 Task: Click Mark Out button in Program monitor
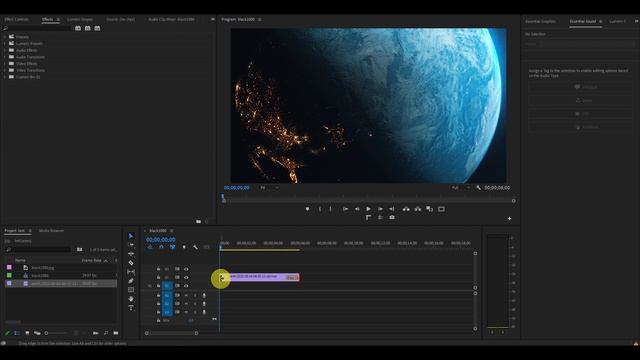330,209
